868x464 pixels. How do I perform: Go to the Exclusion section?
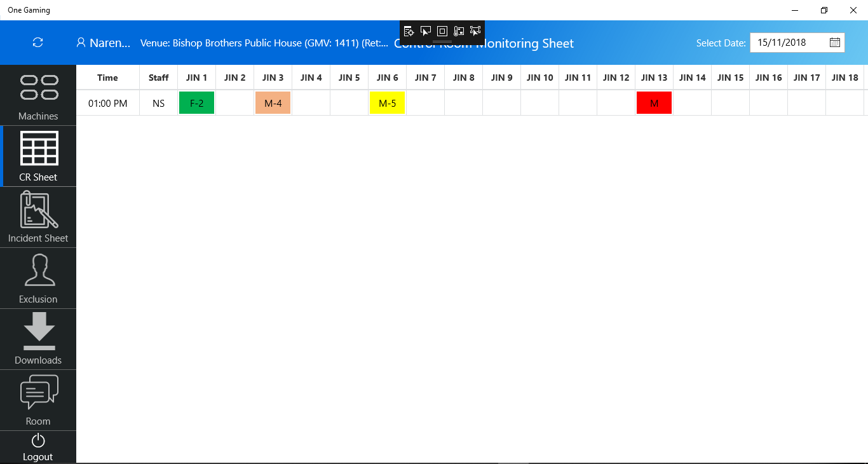(38, 278)
